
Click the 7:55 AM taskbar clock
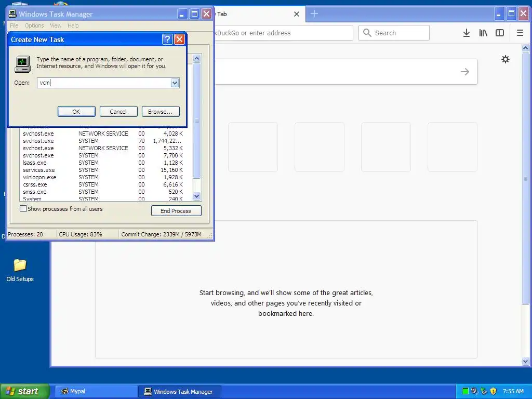coord(513,391)
